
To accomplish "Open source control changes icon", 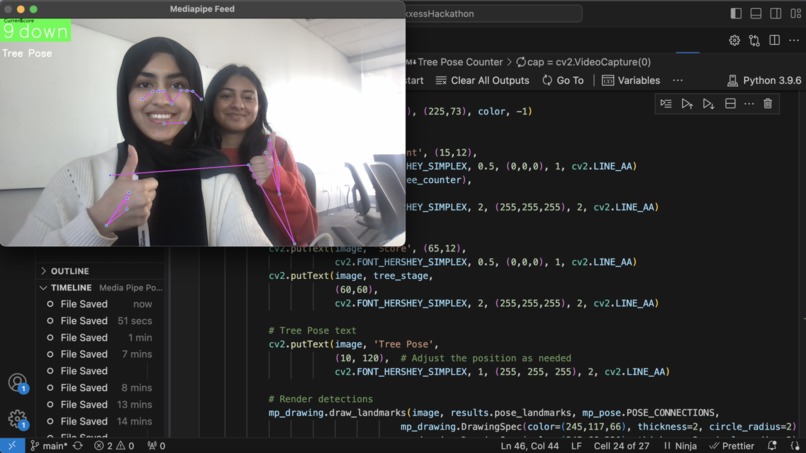I will pos(754,41).
